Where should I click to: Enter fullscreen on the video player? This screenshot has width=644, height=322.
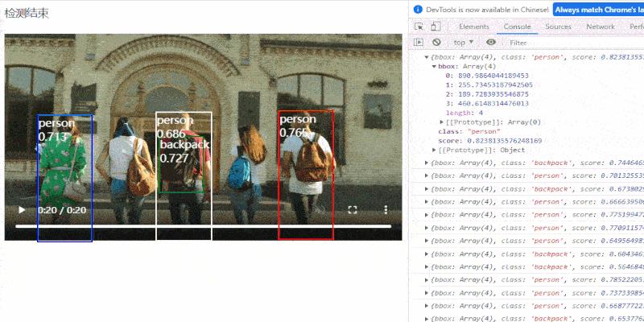point(353,210)
